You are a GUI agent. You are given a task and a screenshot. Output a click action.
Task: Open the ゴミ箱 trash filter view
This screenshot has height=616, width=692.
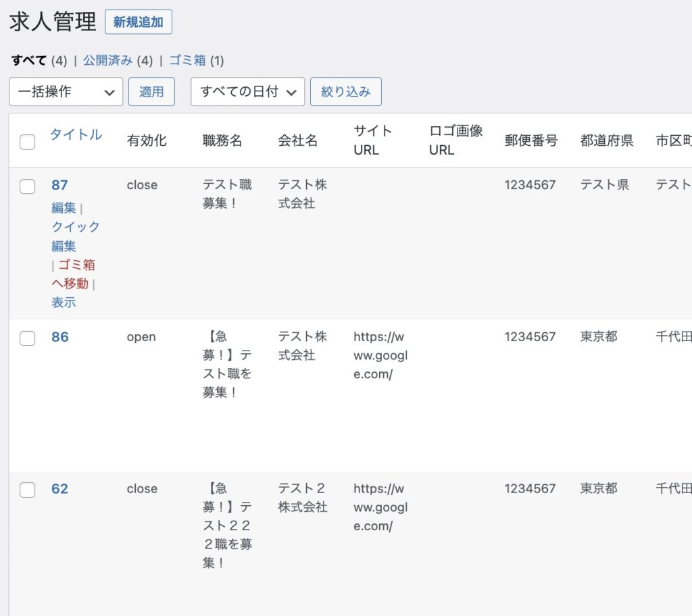point(187,61)
